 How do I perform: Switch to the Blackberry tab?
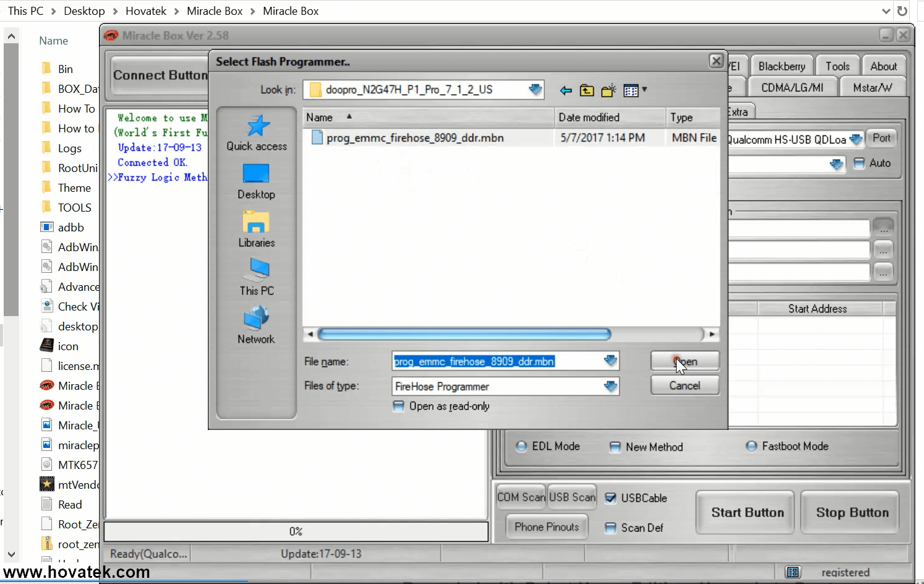point(781,66)
